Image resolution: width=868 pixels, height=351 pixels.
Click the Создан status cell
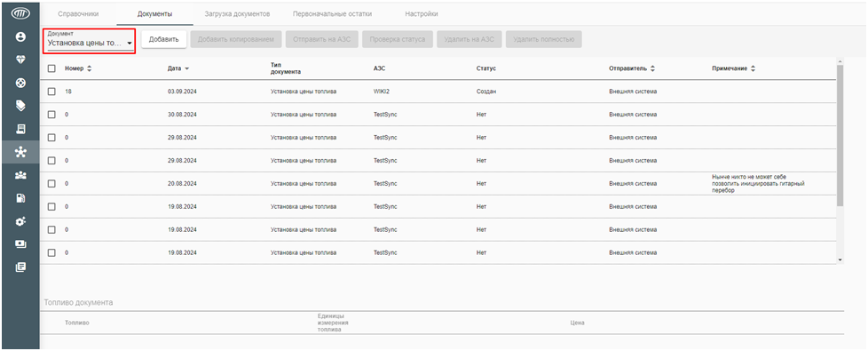pos(486,92)
